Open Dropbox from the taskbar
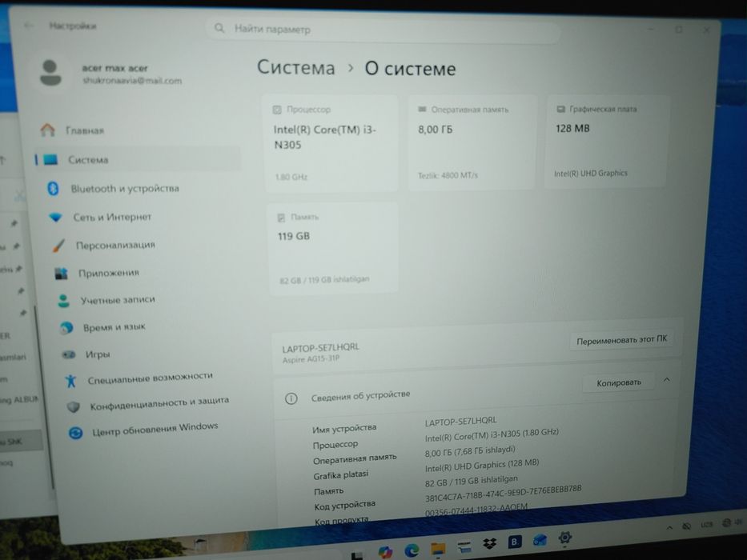Viewport: 747px width, 560px height. click(490, 544)
